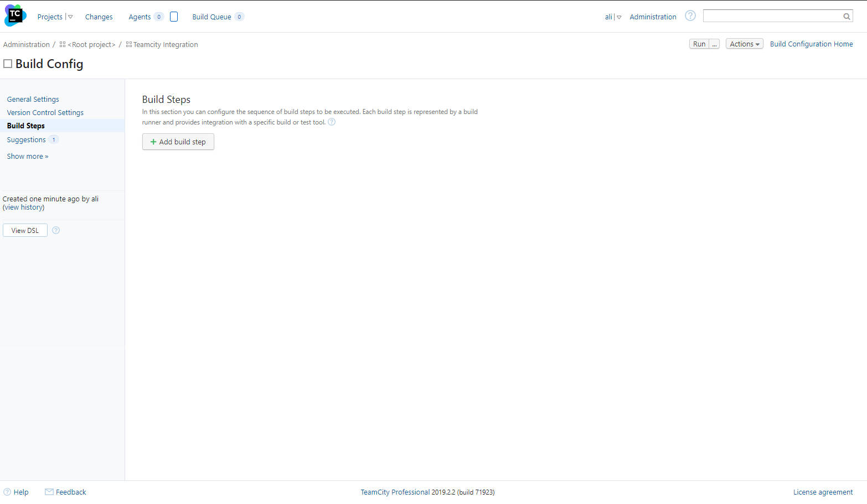Click Show more in the sidebar

pyautogui.click(x=27, y=156)
